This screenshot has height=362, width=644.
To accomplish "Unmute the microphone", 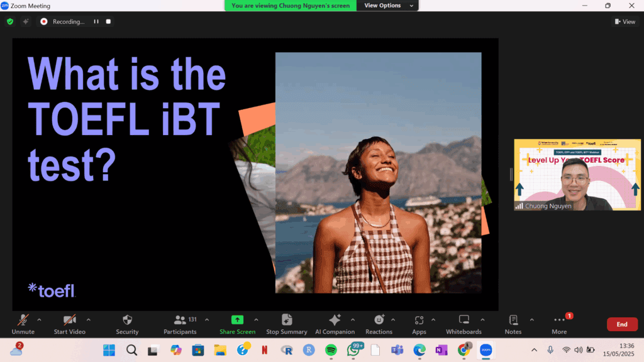I will (23, 323).
